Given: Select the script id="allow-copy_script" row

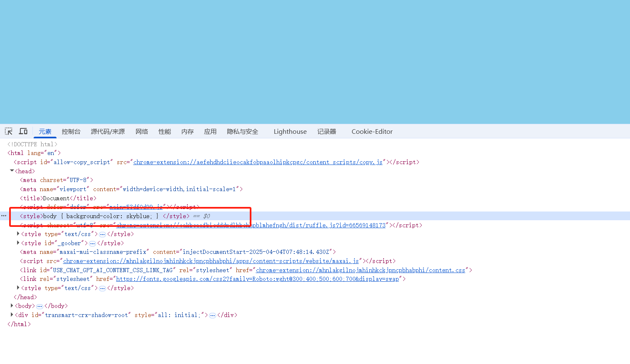Looking at the screenshot, I should (217, 162).
